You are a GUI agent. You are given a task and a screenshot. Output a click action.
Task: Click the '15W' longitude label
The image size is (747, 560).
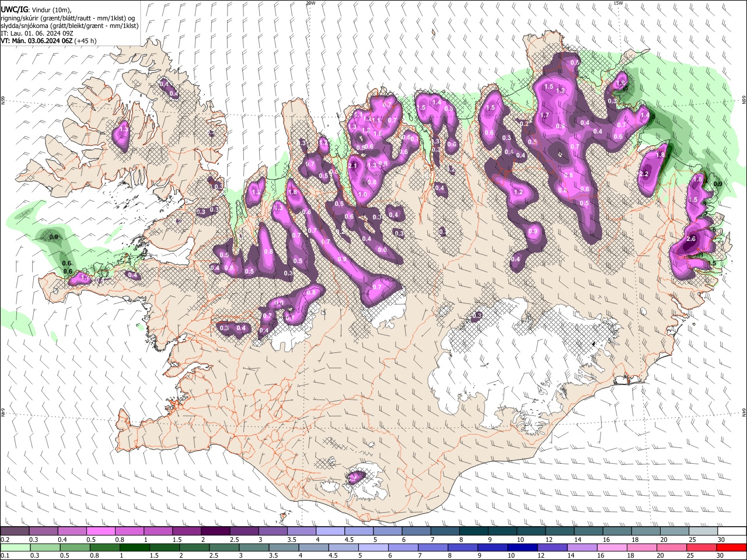tap(618, 3)
